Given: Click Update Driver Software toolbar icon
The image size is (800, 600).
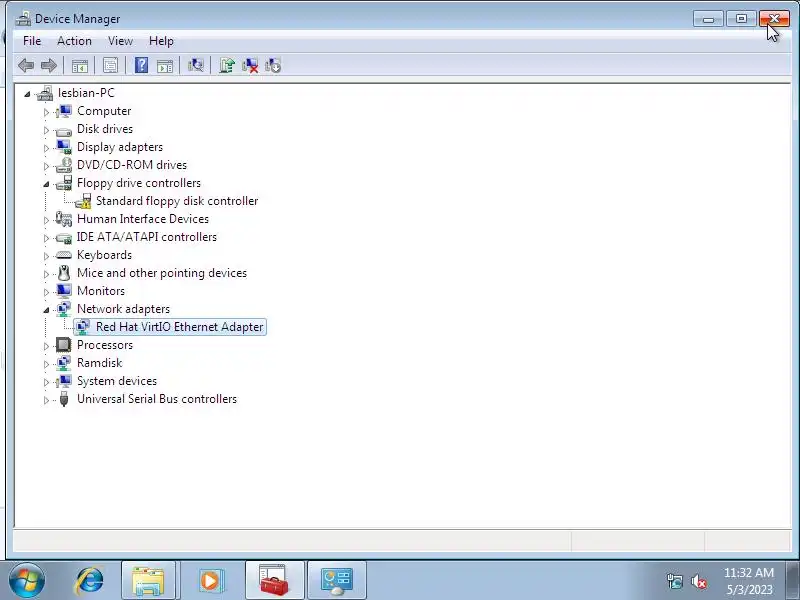Looking at the screenshot, I should click(x=227, y=65).
